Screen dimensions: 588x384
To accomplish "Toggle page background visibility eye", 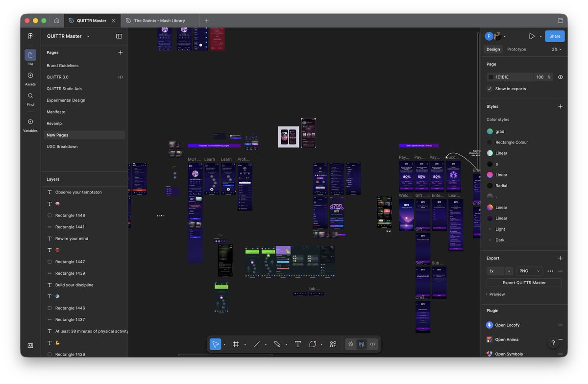I will [x=561, y=77].
